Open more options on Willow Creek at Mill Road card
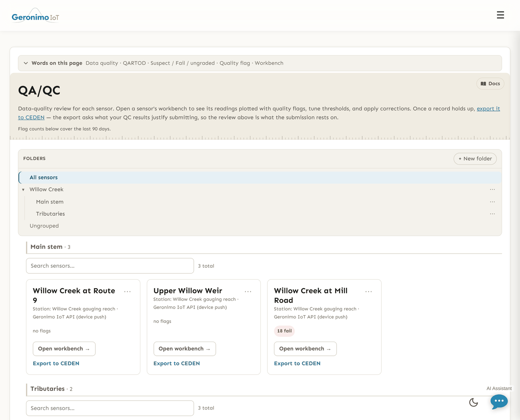 tap(368, 292)
